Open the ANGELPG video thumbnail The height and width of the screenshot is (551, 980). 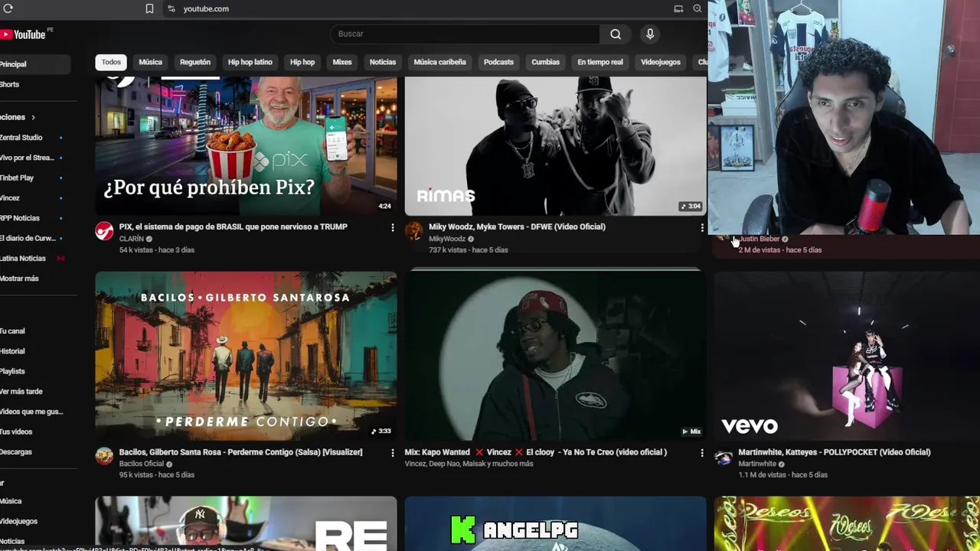(x=555, y=524)
